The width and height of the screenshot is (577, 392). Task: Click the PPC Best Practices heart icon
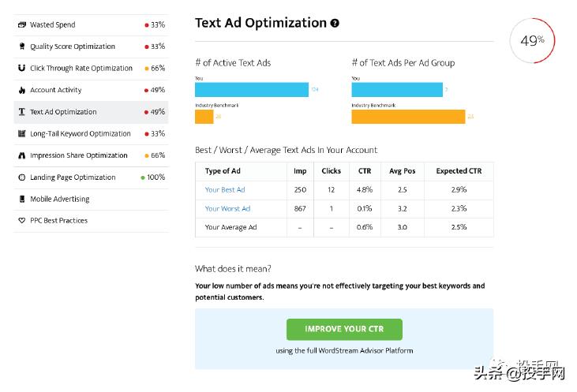(x=22, y=221)
